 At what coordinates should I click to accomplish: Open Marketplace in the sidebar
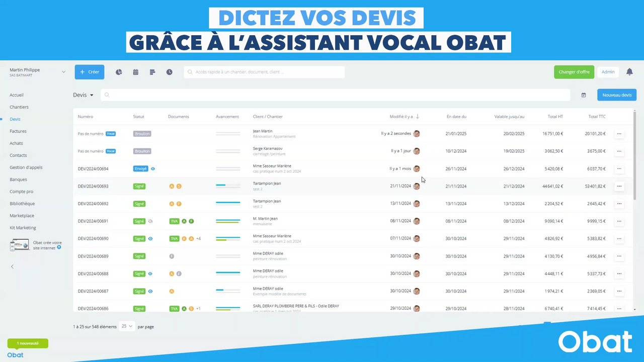(22, 216)
